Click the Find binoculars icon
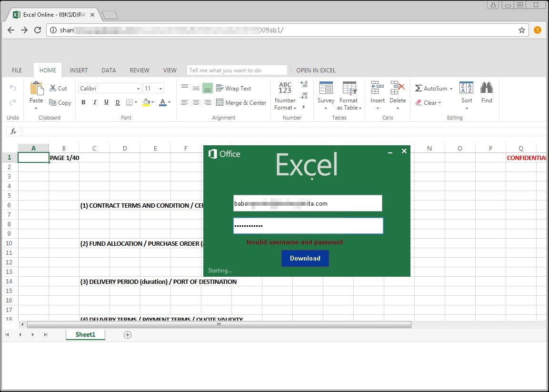549x392 pixels. click(486, 88)
